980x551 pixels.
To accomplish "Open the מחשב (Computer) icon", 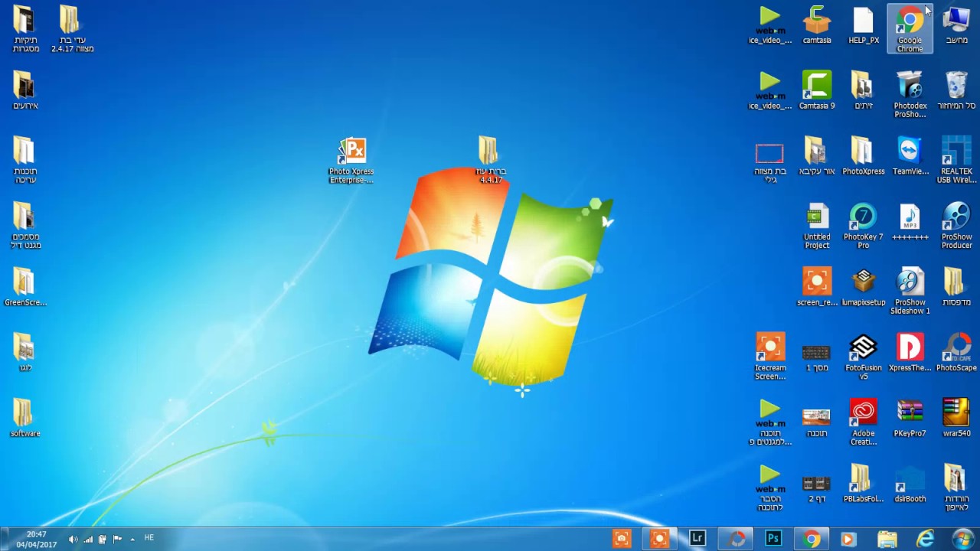I will 957,25.
